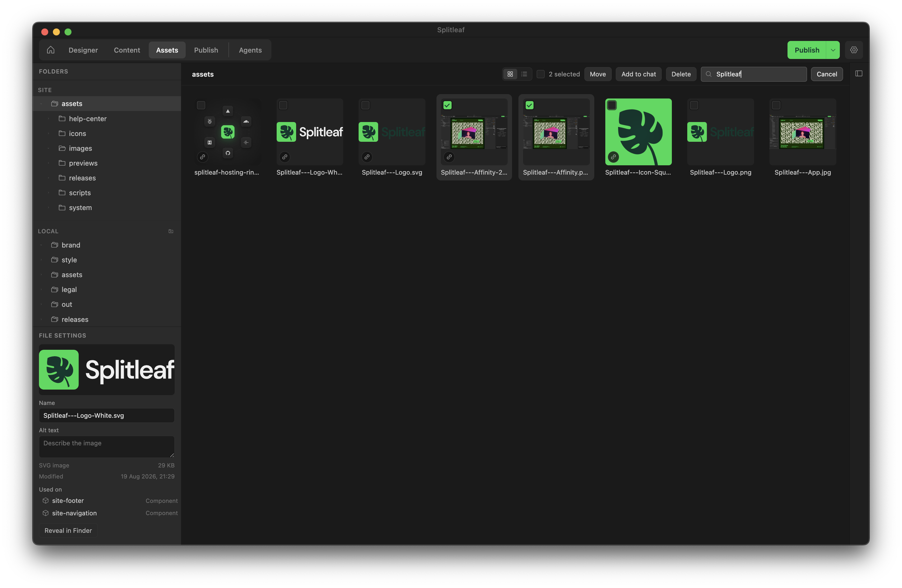The image size is (902, 588).
Task: Select the scripts folder
Action: pyautogui.click(x=107, y=193)
